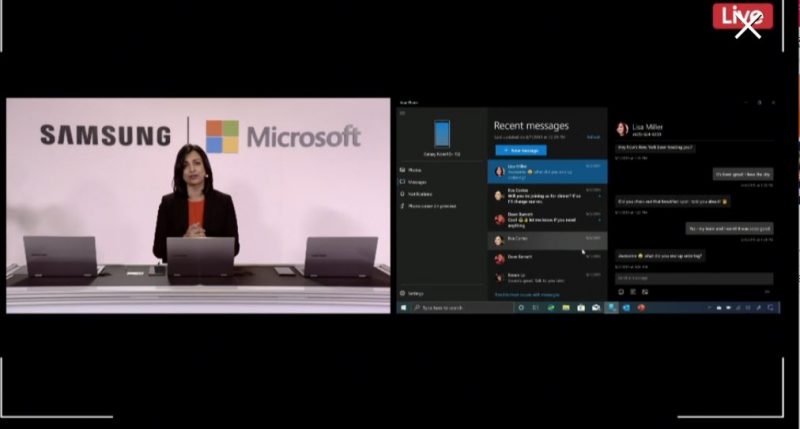Click the 'It's been great' chat bubble
The image size is (800, 429).
pyautogui.click(x=743, y=174)
